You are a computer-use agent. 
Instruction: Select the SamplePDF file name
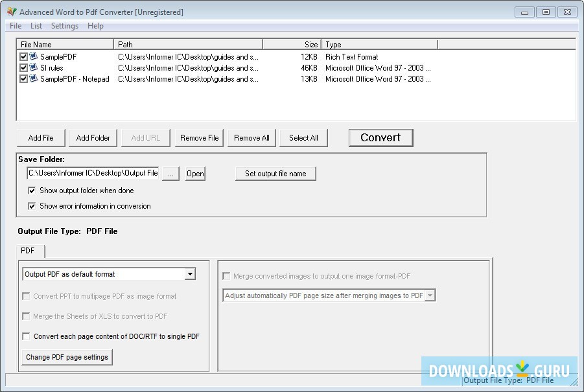tap(58, 57)
